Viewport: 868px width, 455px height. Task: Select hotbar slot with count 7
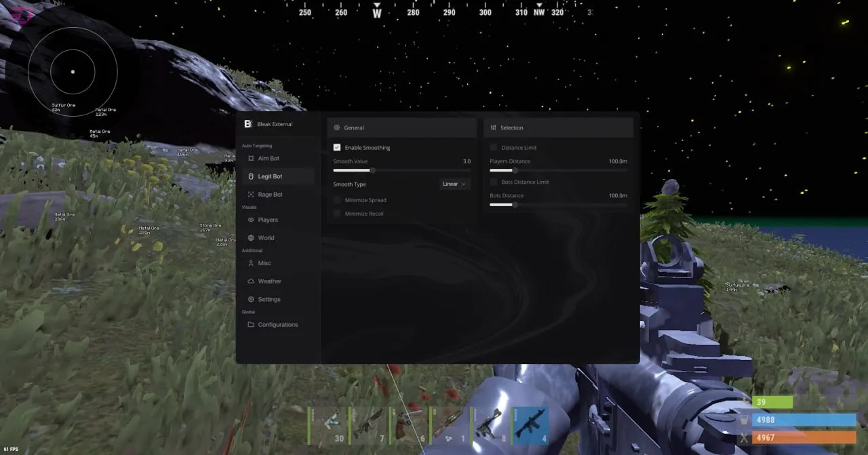[x=368, y=425]
